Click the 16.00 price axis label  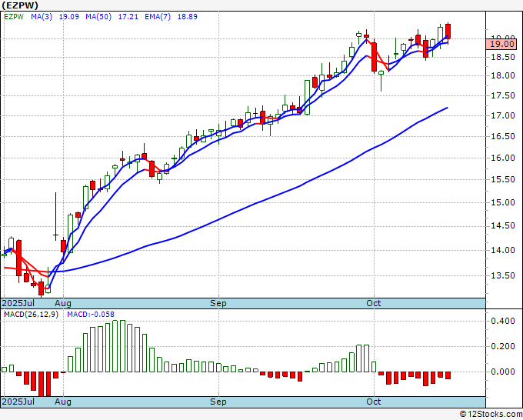pyautogui.click(x=503, y=158)
